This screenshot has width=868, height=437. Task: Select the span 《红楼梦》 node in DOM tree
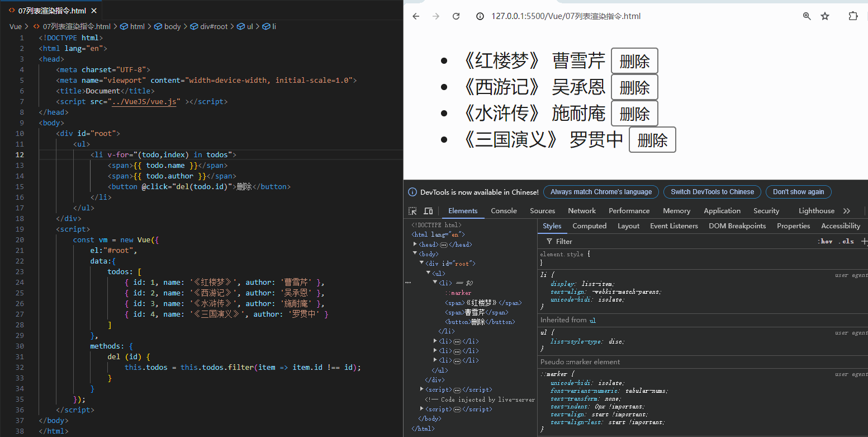483,303
